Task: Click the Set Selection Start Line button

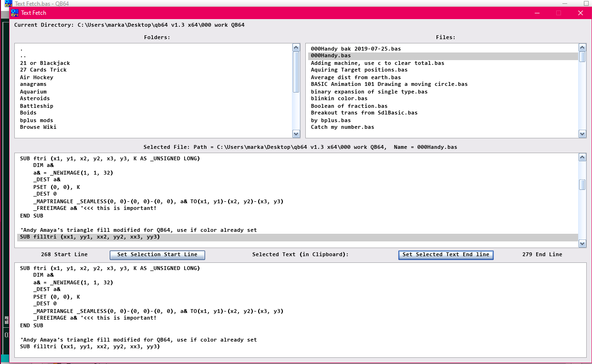Action: [x=157, y=255]
